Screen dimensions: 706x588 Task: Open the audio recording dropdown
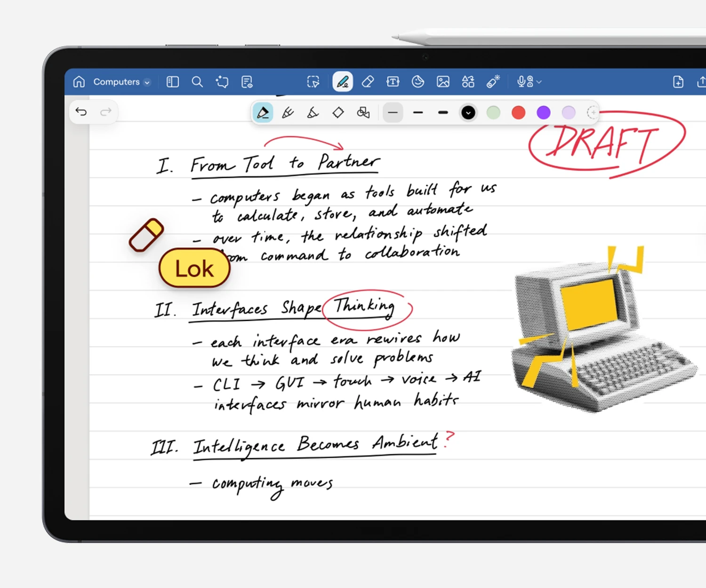(529, 82)
